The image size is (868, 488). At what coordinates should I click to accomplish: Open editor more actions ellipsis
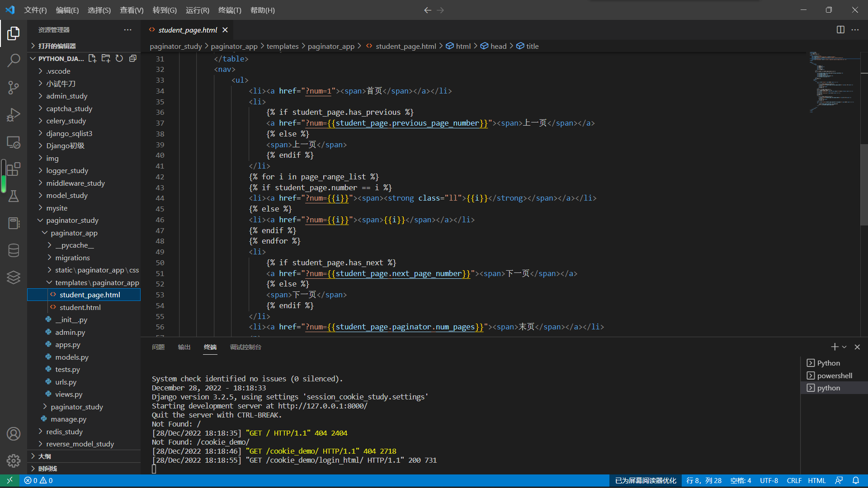tap(855, 30)
